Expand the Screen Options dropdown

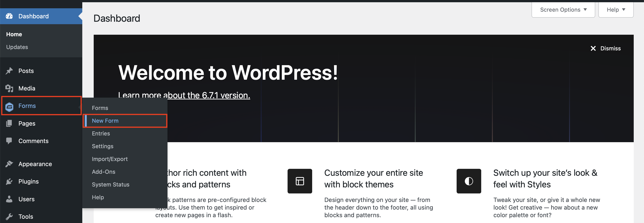point(563,10)
